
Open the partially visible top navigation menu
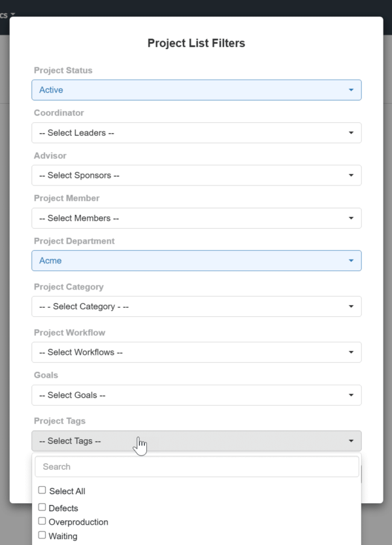[x=8, y=14]
